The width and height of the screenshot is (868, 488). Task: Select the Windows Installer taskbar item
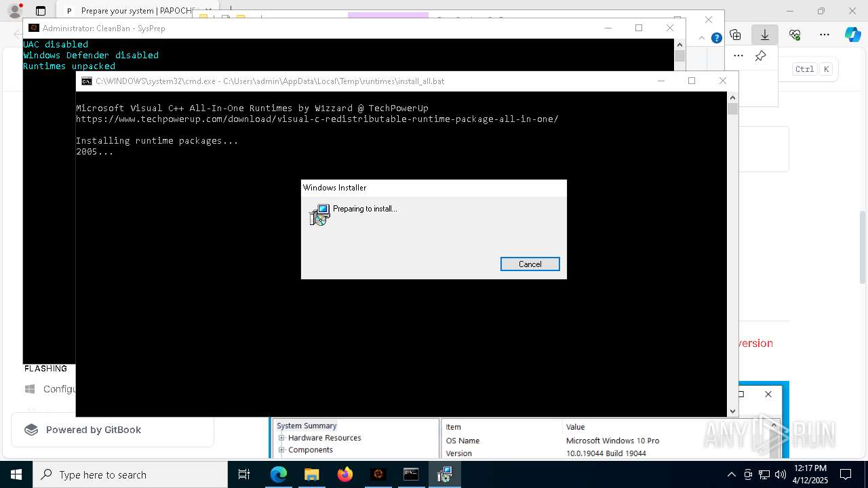[x=445, y=474]
